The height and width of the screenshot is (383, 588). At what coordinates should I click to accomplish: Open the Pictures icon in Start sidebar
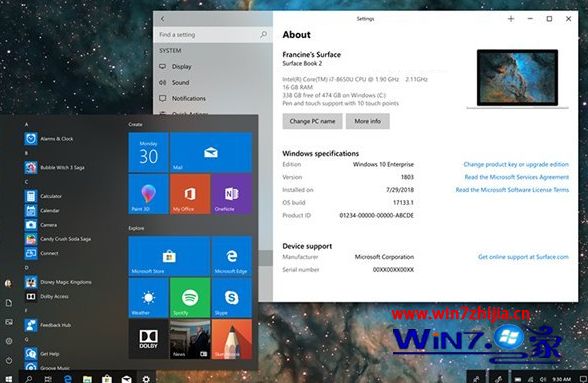pyautogui.click(x=9, y=322)
